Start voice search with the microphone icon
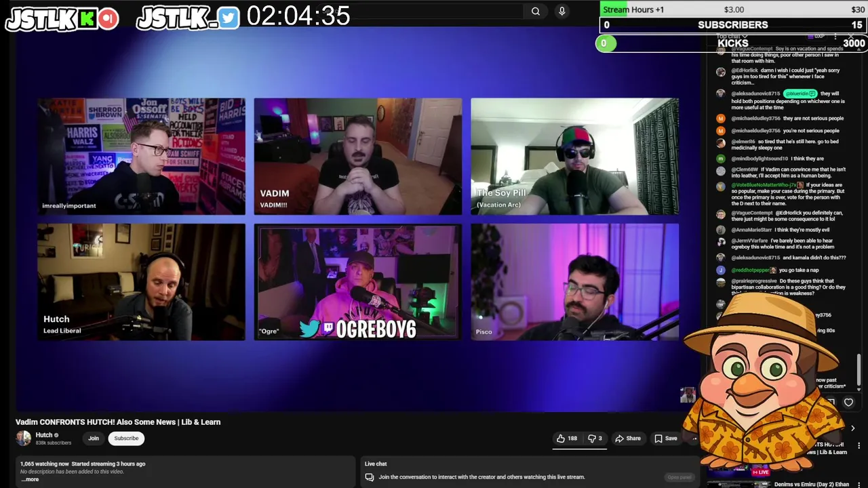868x488 pixels. tap(561, 11)
